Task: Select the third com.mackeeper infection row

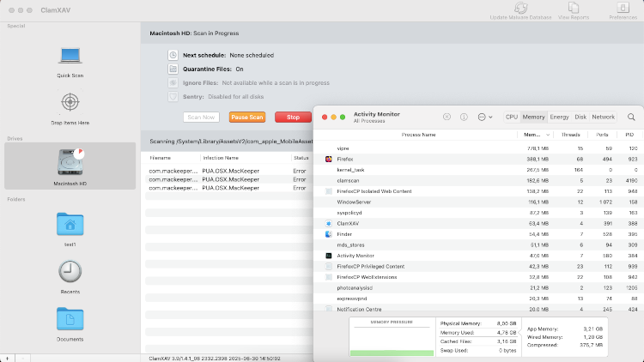Action: pos(228,188)
